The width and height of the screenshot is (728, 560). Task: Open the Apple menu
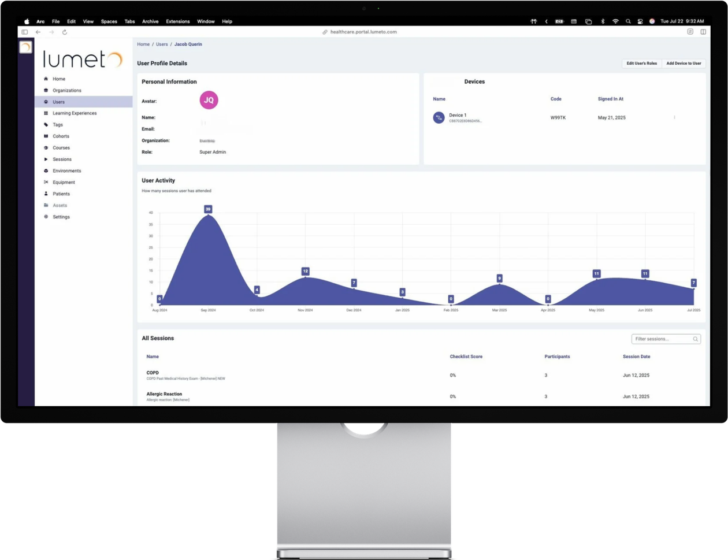27,21
